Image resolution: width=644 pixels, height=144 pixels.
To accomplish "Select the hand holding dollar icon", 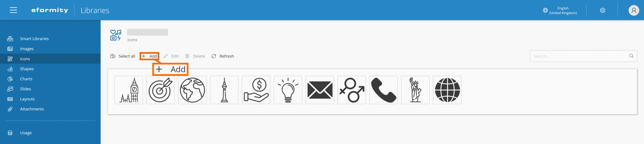I will pos(256,90).
